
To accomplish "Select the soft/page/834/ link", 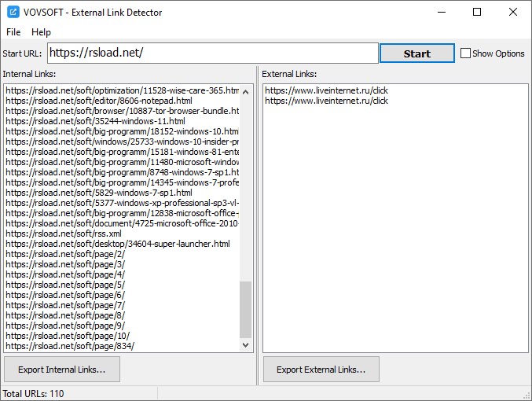I will (70, 346).
